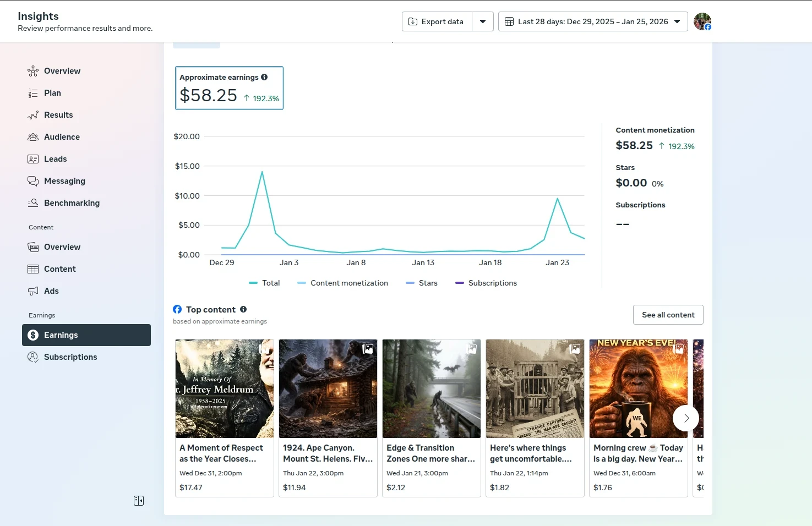Click the Export data button
This screenshot has height=526, width=812.
437,21
